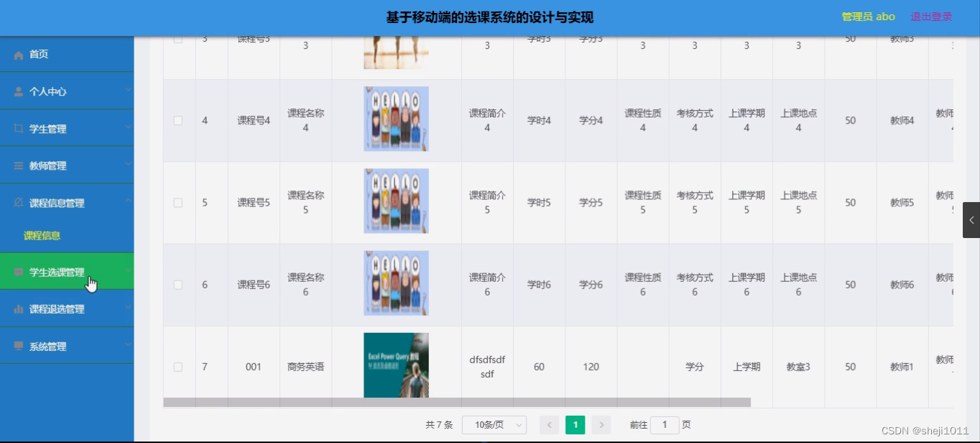The image size is (980, 443).
Task: Click the 教师管理 list icon
Action: pyautogui.click(x=19, y=165)
